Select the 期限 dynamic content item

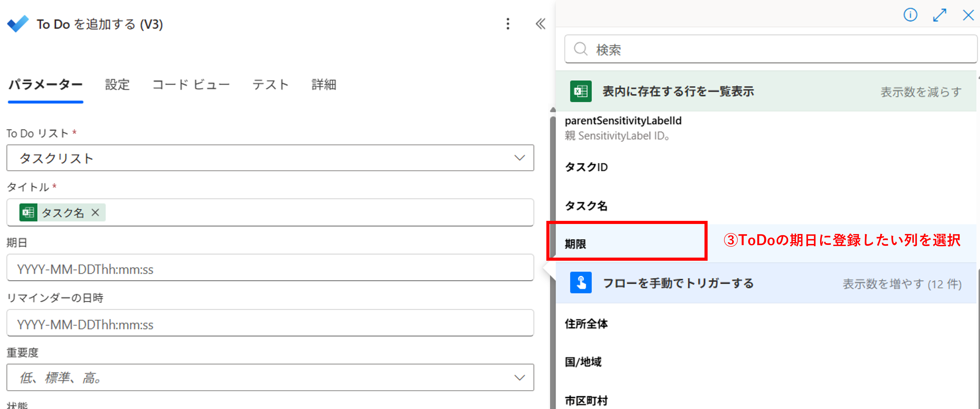(766, 244)
